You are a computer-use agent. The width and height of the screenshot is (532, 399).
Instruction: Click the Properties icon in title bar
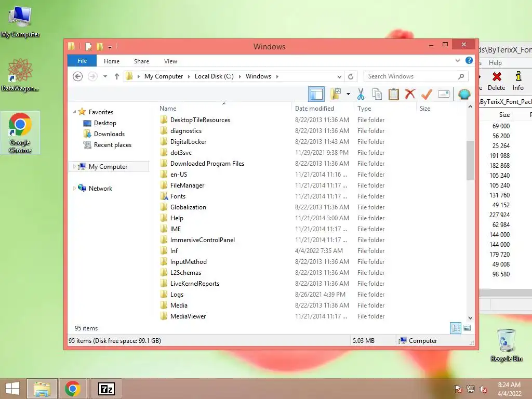coord(88,46)
